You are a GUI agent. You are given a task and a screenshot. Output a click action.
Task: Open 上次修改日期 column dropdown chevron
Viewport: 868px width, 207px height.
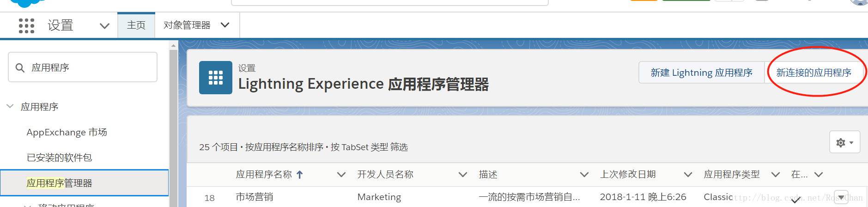[x=688, y=174]
